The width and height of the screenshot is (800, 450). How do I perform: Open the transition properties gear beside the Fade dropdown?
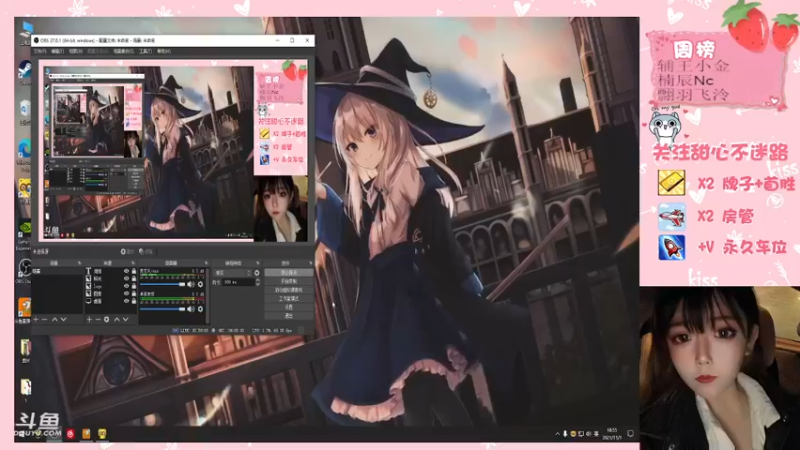pos(257,273)
